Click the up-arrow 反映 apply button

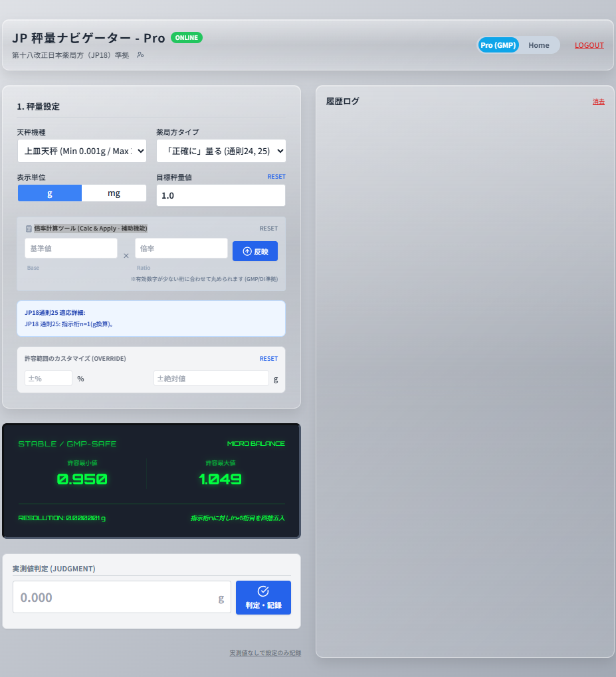pyautogui.click(x=255, y=251)
